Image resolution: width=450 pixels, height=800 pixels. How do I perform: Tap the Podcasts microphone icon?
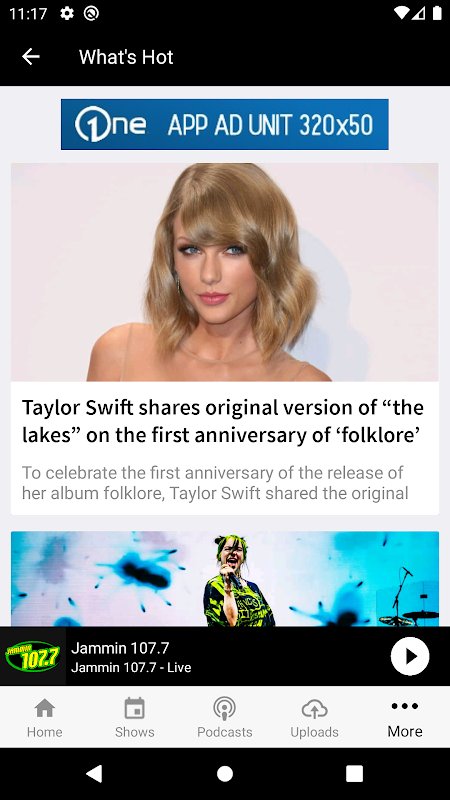[224, 708]
